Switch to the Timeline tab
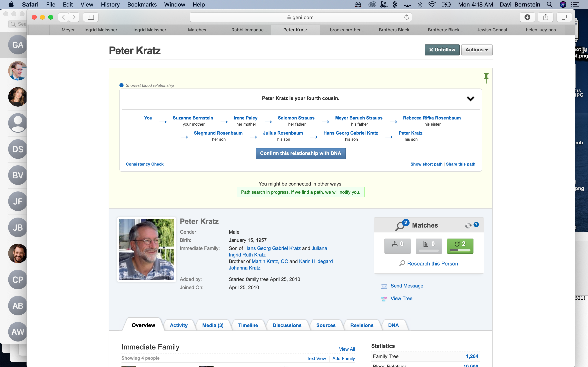This screenshot has height=367, width=588. (248, 325)
